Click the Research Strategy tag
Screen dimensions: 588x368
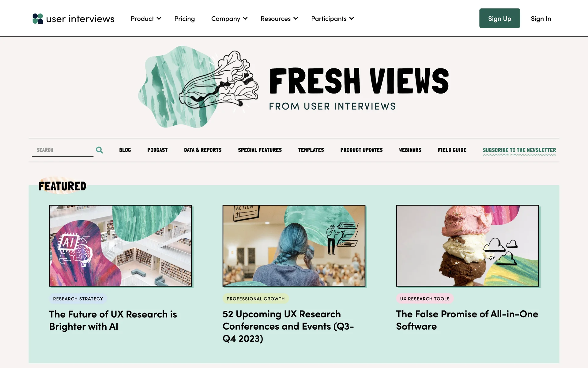coord(78,299)
